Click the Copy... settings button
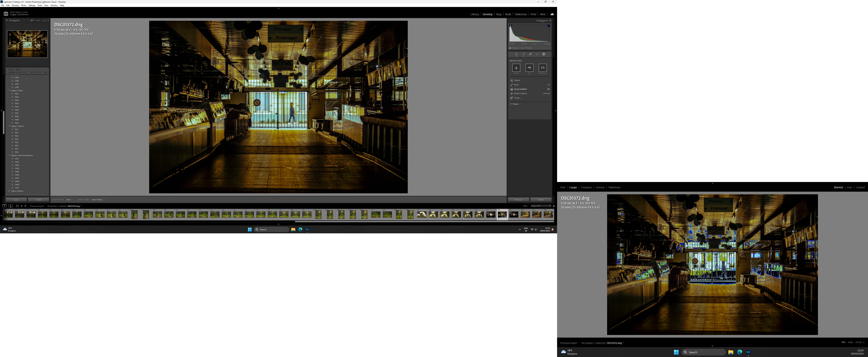The image size is (868, 357). coord(16,200)
